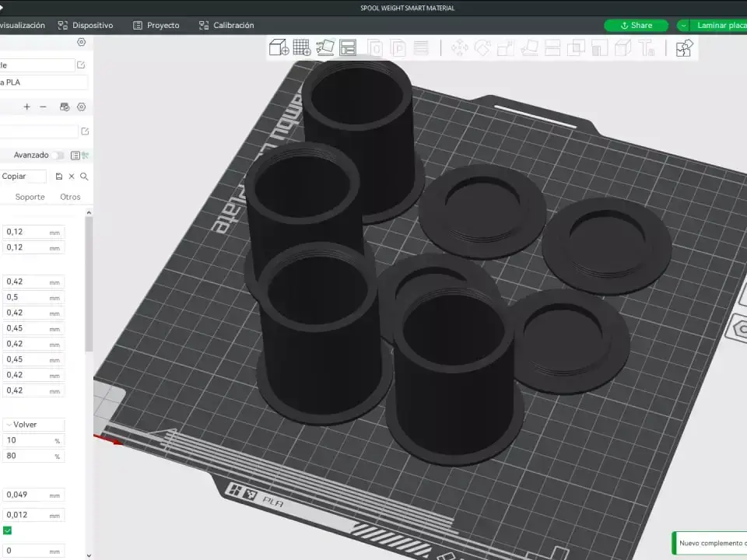Click the Paste toolbar icon marked P

click(398, 48)
